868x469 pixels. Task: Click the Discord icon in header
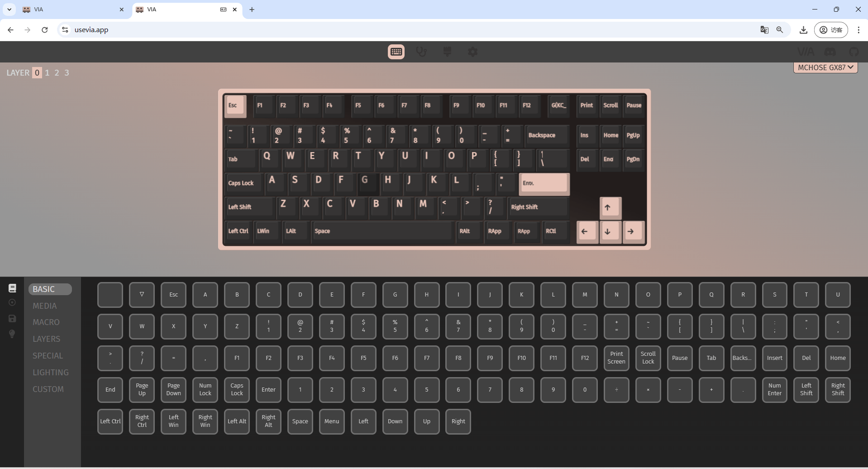click(x=830, y=52)
